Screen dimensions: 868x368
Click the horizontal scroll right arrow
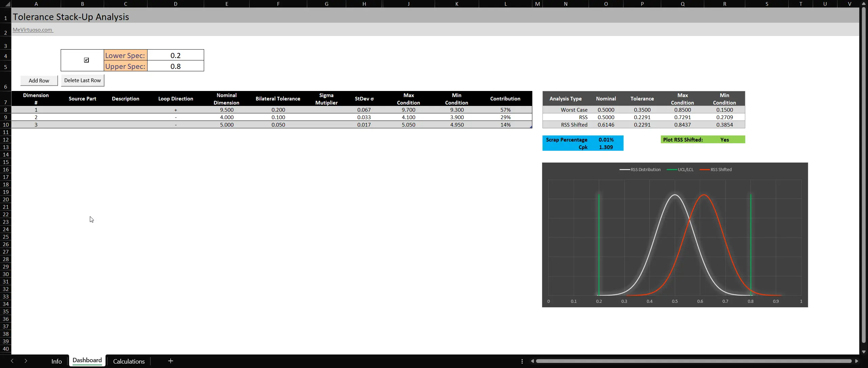click(856, 361)
